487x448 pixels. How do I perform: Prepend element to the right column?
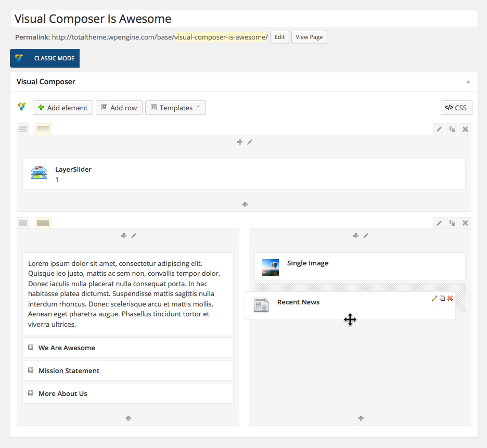pyautogui.click(x=356, y=236)
